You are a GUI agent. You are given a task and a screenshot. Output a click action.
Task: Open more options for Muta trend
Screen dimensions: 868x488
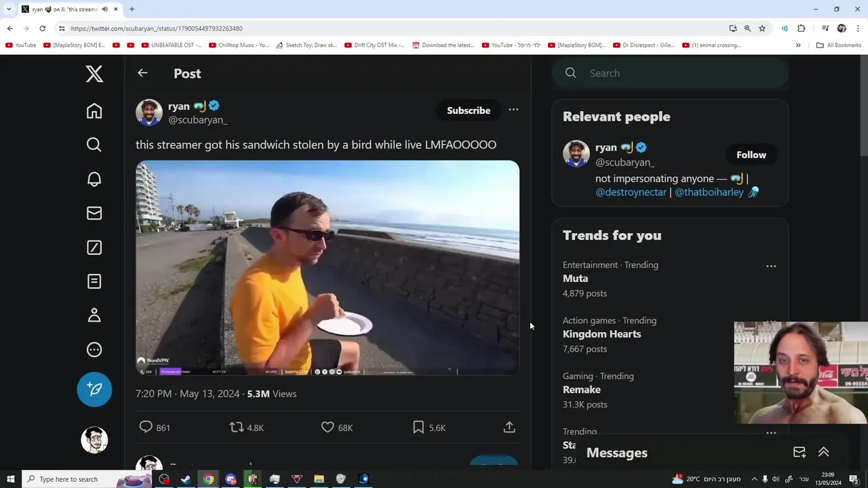coord(771,266)
